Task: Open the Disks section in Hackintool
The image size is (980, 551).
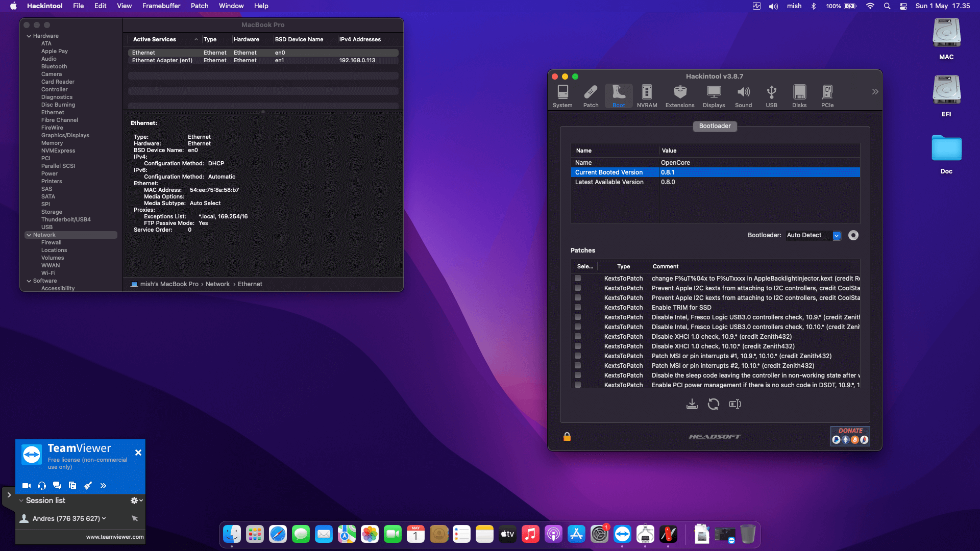Action: 799,96
